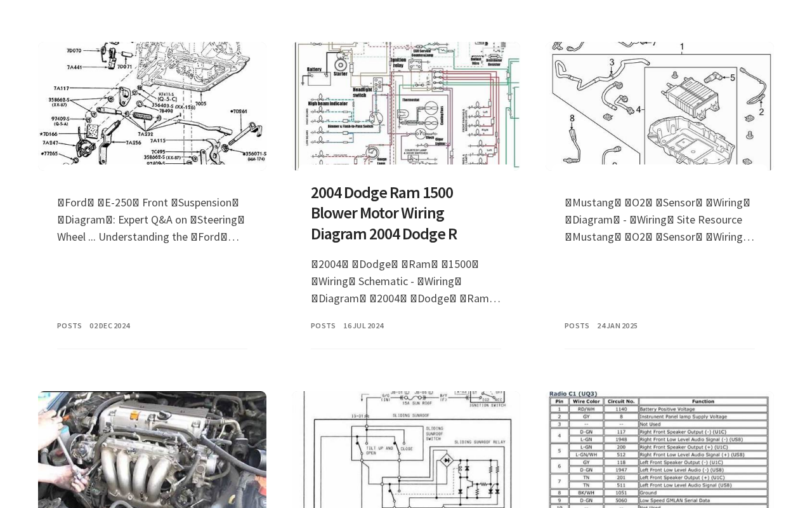This screenshot has height=508, width=812.
Task: Open the Mustang O2 sensor parts diagram thumbnail
Action: tap(660, 106)
